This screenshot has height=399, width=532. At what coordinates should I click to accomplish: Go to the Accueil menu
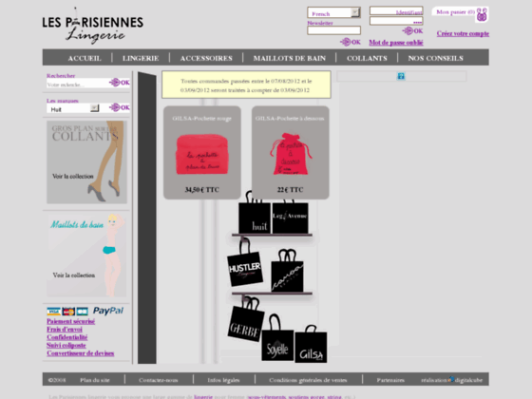pos(85,58)
